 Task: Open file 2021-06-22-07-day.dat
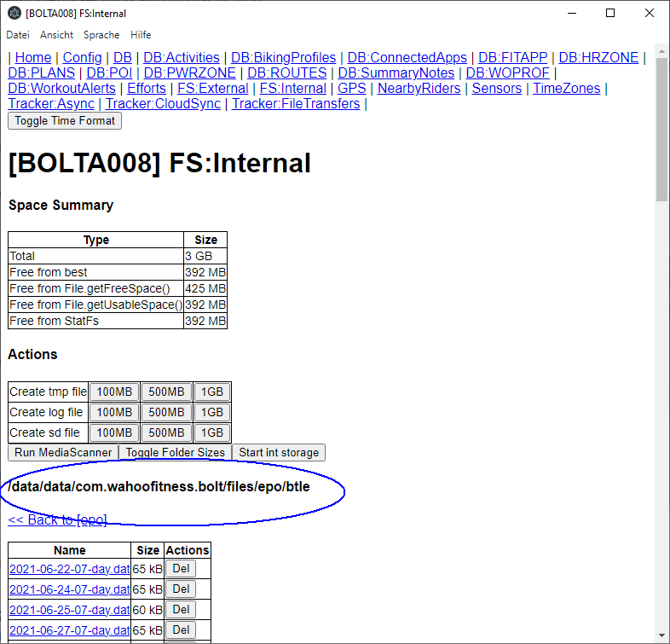[69, 569]
